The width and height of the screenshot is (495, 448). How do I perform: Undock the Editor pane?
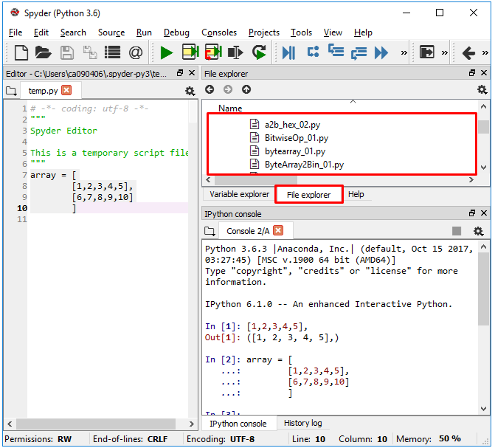click(180, 73)
